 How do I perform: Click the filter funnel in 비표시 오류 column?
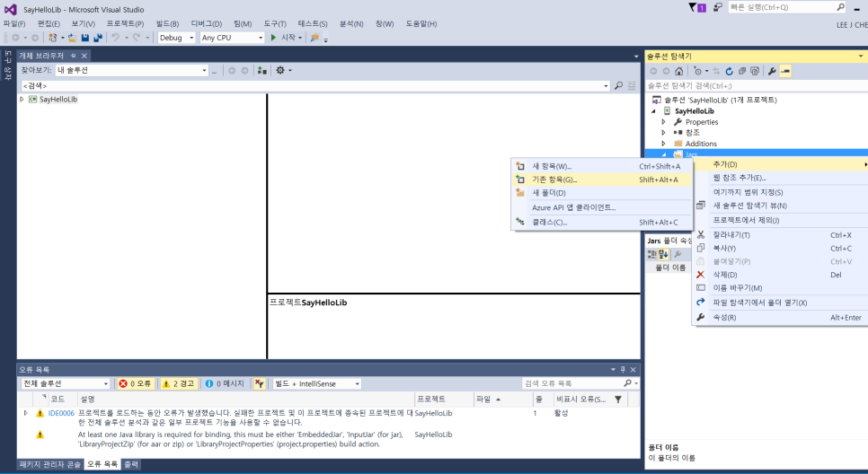(x=618, y=399)
